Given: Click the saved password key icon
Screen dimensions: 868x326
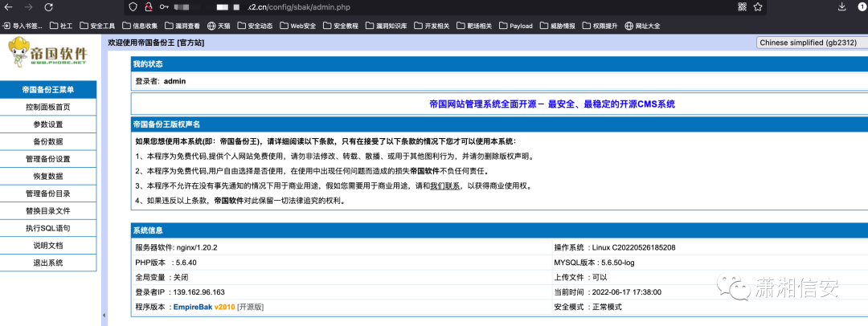Looking at the screenshot, I should point(164,7).
